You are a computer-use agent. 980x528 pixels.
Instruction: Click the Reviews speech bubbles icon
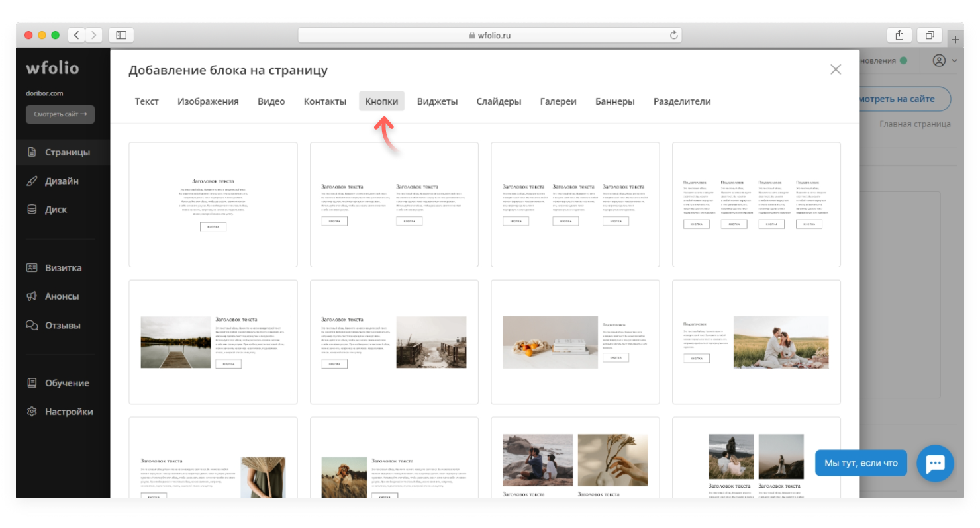[32, 325]
